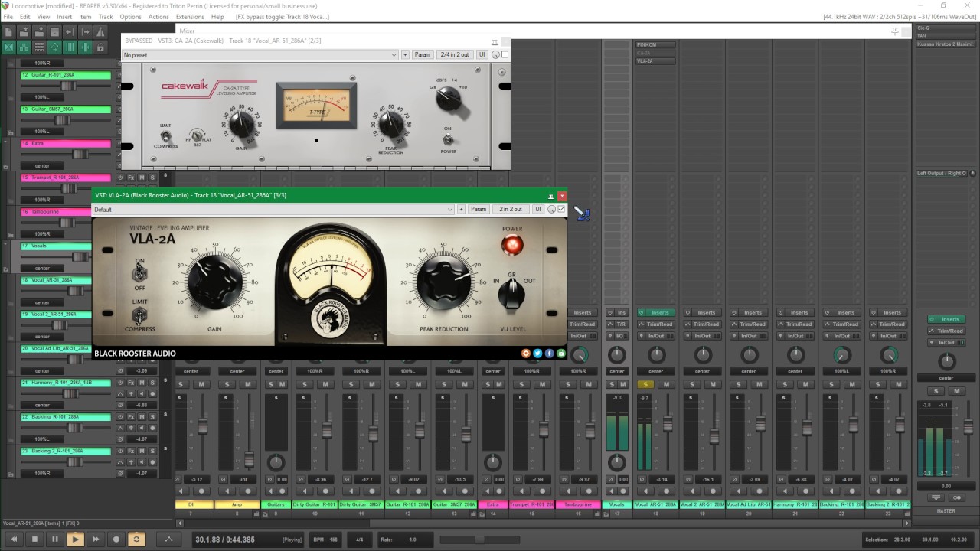Tick the bypass checkbox in CA-2A window header
Viewport: 980px width, 551px height.
tap(505, 55)
